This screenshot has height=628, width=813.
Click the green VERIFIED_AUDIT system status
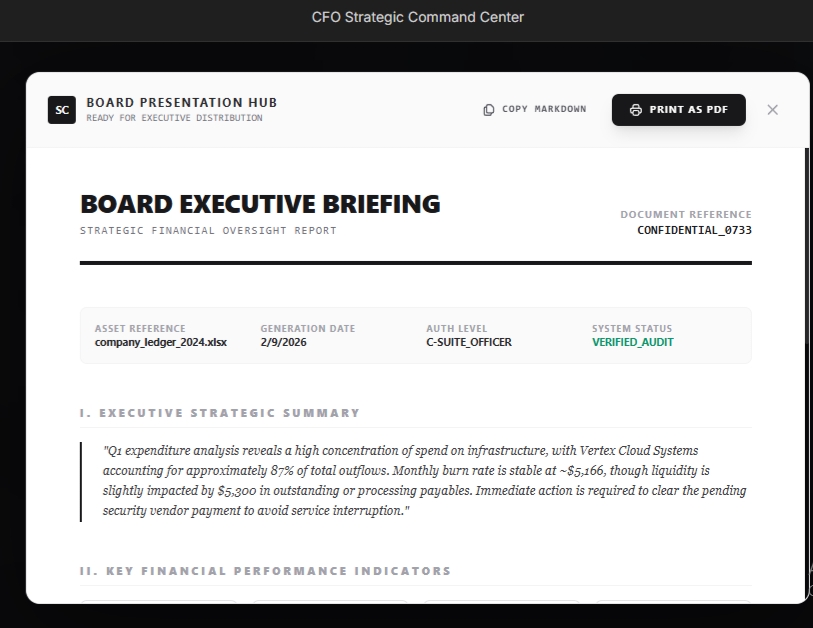(x=632, y=342)
